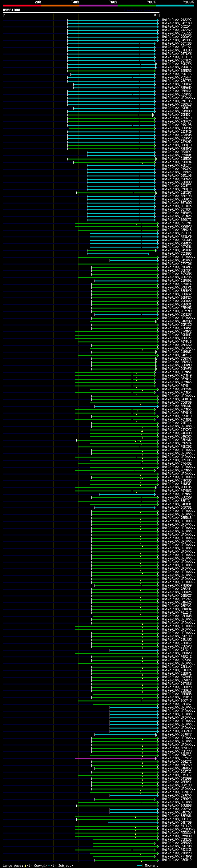Select hit label UniRef100_C5XD93
The height and width of the screenshot is (868, 197).
pyautogui.click(x=177, y=253)
